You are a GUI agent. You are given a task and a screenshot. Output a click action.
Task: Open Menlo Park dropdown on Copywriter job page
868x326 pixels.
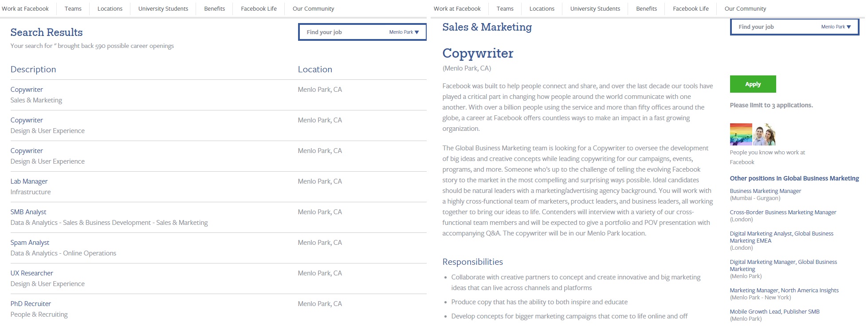(x=836, y=27)
